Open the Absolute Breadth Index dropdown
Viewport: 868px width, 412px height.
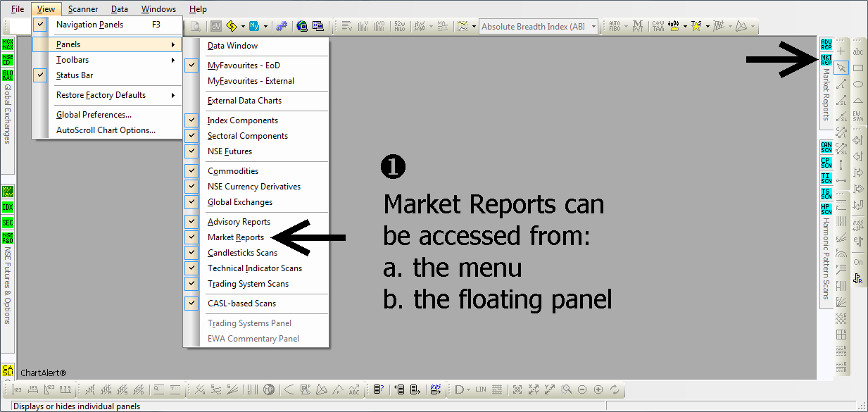(x=594, y=27)
